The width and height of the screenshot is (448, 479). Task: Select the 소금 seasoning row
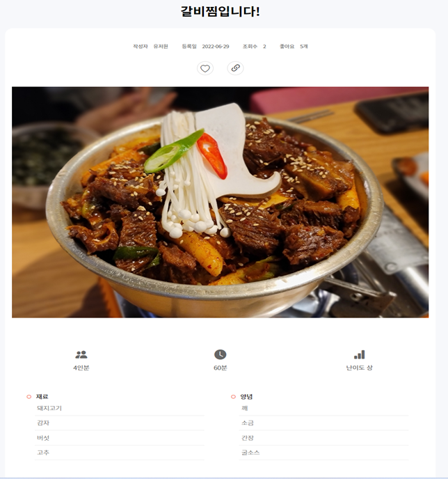(323, 423)
